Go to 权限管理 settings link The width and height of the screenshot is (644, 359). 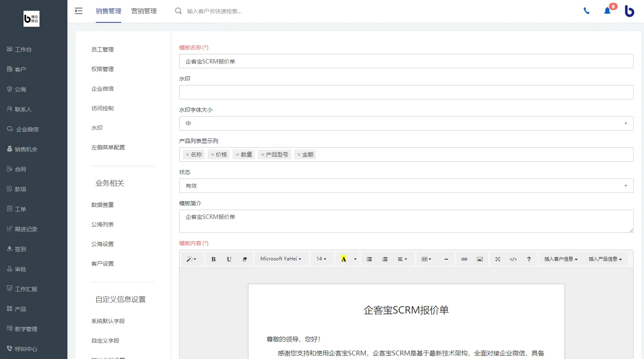(103, 69)
